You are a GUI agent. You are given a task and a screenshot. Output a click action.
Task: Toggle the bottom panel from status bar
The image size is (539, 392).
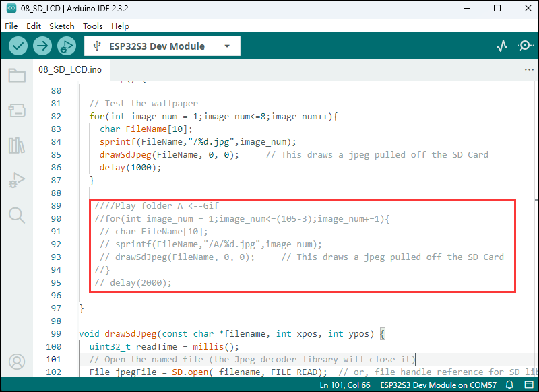tap(527, 385)
